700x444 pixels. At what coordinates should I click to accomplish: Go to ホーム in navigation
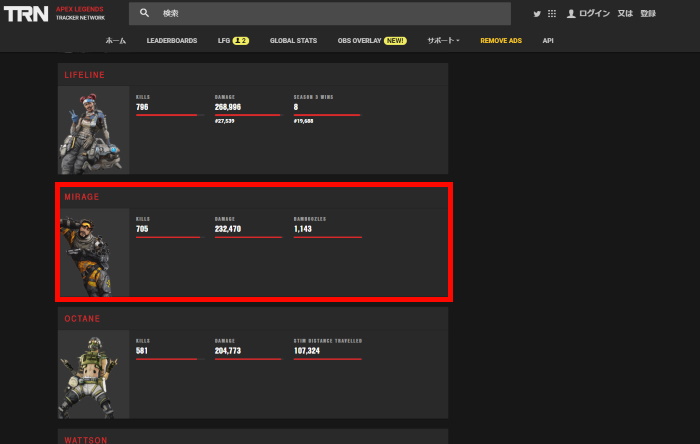116,41
